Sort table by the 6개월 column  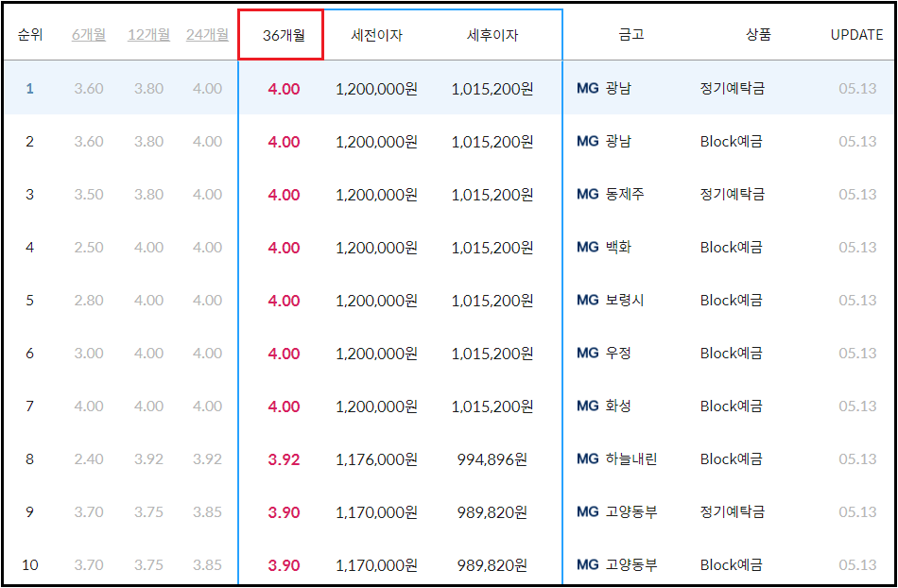pos(88,34)
